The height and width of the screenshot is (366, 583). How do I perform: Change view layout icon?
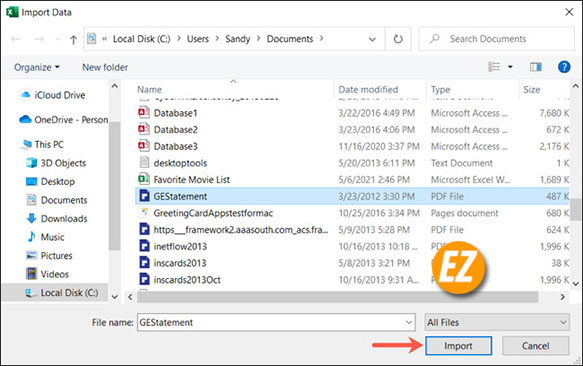pos(494,67)
